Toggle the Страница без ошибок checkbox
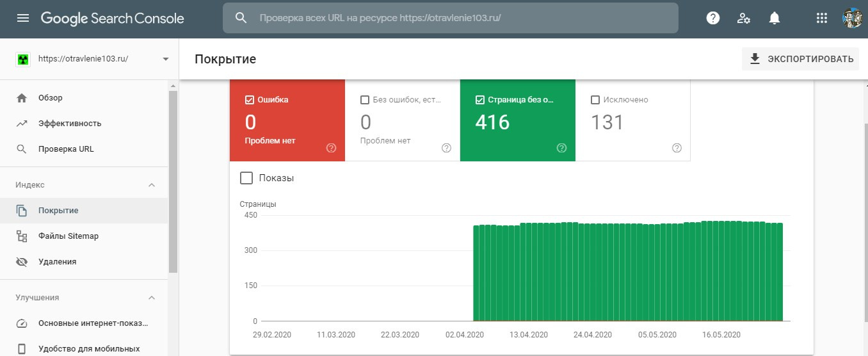Viewport: 868px width, 356px height. (480, 100)
